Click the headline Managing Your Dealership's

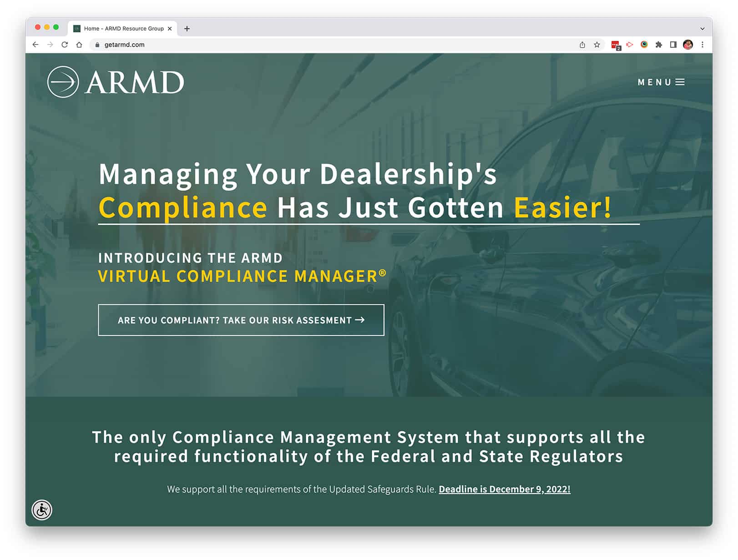[298, 174]
